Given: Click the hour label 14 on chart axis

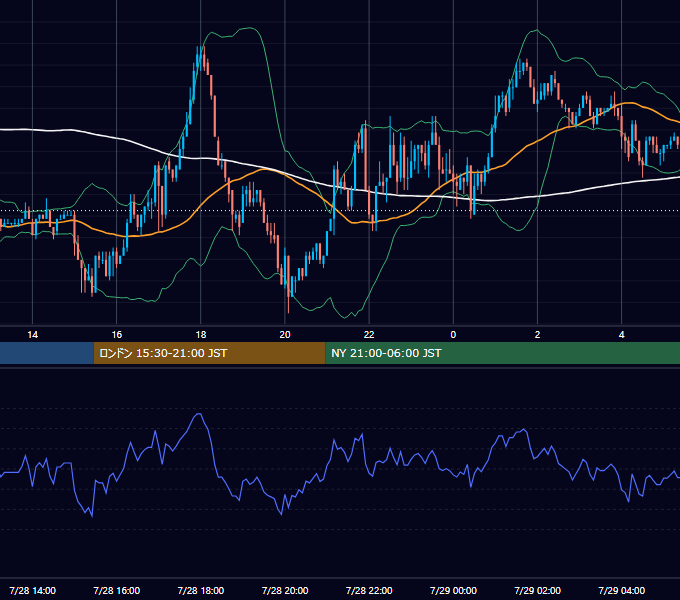Looking at the screenshot, I should point(33,335).
